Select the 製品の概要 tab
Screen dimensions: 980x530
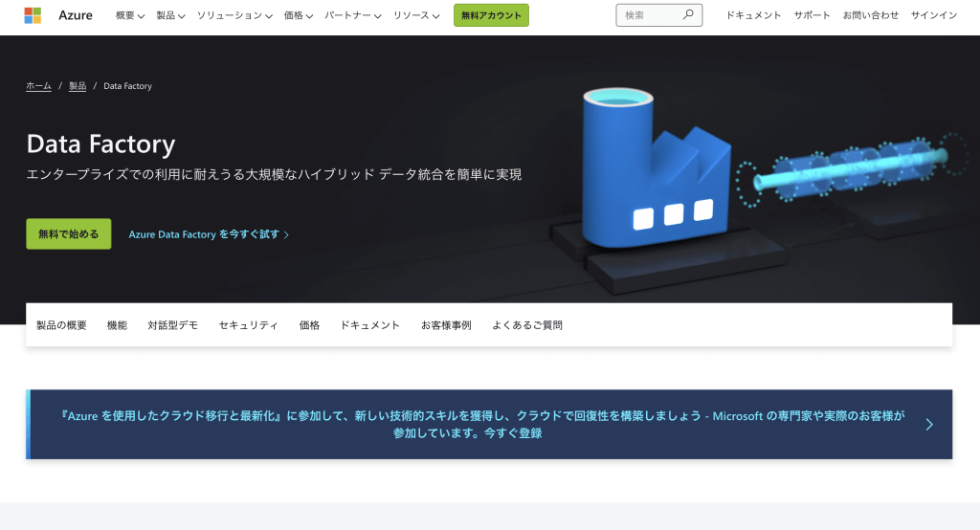coord(61,325)
